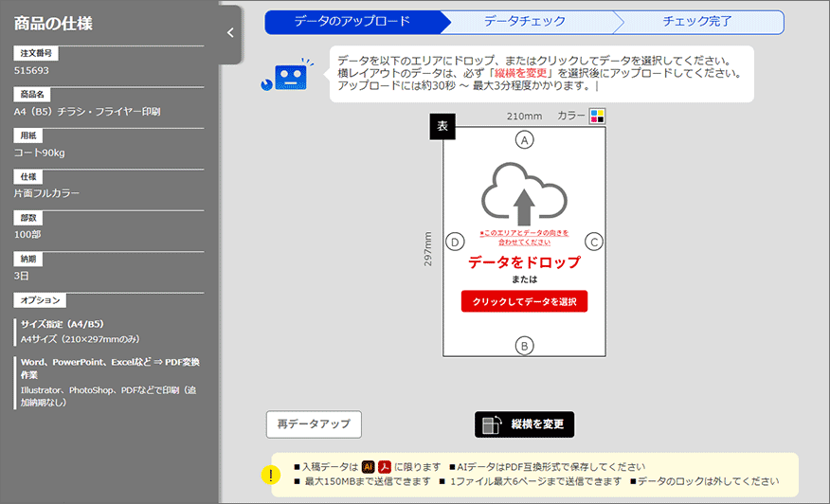Image resolution: width=830 pixels, height=504 pixels.
Task: Click the 納期 label
Action: point(28,259)
